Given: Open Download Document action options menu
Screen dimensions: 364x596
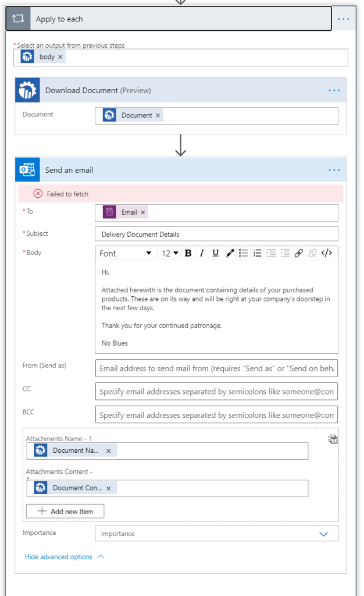Looking at the screenshot, I should [334, 90].
